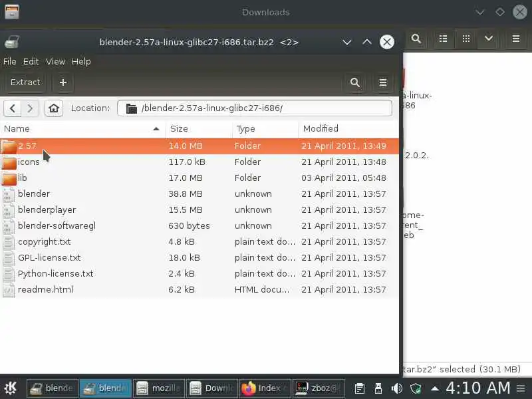Open the Edit menu

[x=31, y=61]
